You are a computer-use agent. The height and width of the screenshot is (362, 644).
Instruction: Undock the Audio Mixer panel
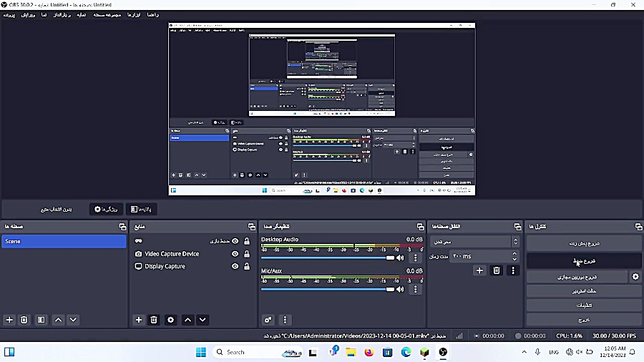pos(420,227)
